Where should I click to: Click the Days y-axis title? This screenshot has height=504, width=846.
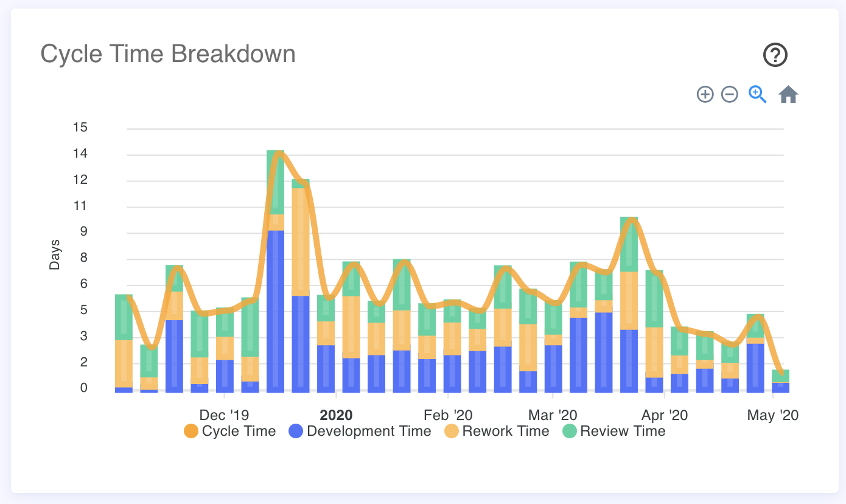pyautogui.click(x=55, y=255)
